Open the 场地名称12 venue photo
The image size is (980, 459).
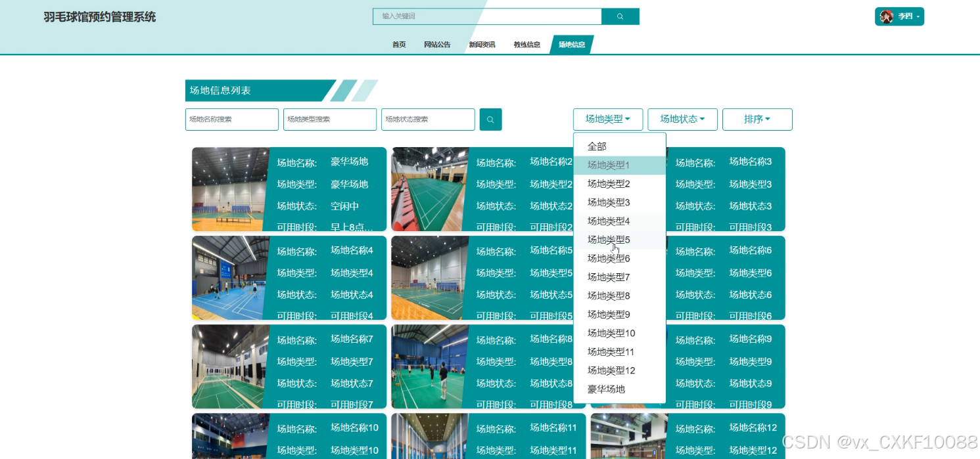coord(629,436)
